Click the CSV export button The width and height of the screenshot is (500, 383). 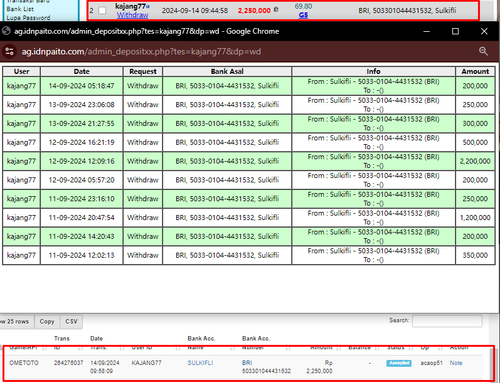(x=71, y=322)
